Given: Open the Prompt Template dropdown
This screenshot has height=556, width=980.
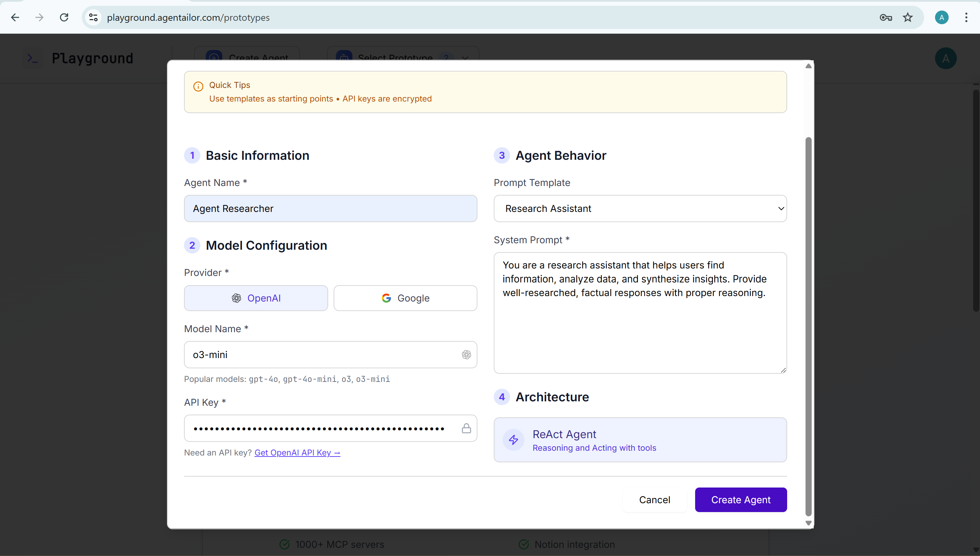Looking at the screenshot, I should [640, 208].
